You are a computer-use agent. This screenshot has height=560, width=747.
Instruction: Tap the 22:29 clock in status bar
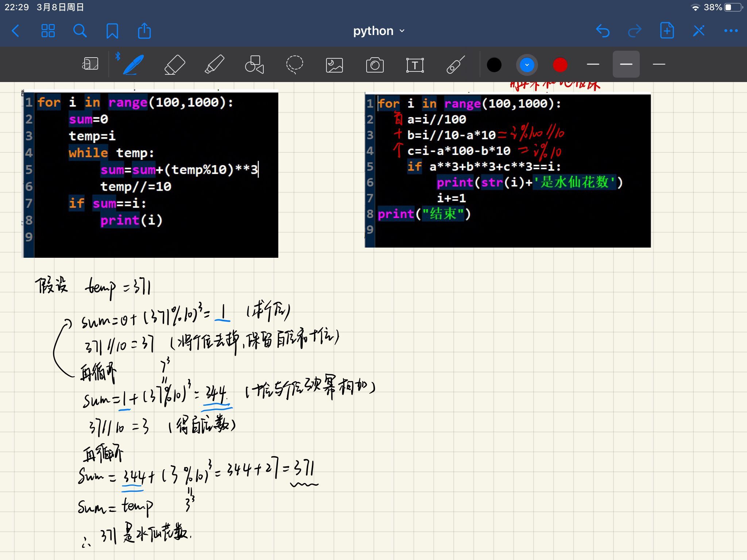coord(17,7)
